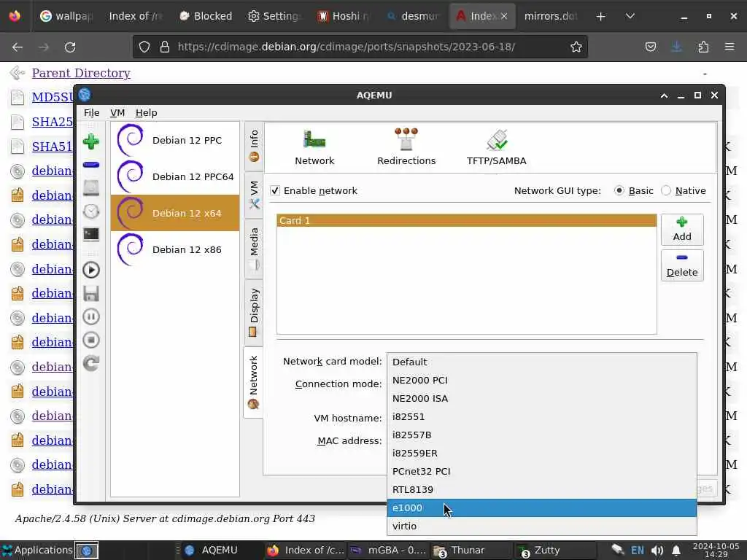Choose i82559ER card model
The width and height of the screenshot is (747, 560).
coord(542,453)
